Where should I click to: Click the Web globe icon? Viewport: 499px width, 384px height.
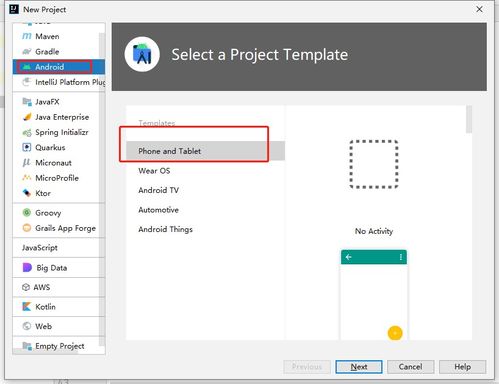point(27,326)
